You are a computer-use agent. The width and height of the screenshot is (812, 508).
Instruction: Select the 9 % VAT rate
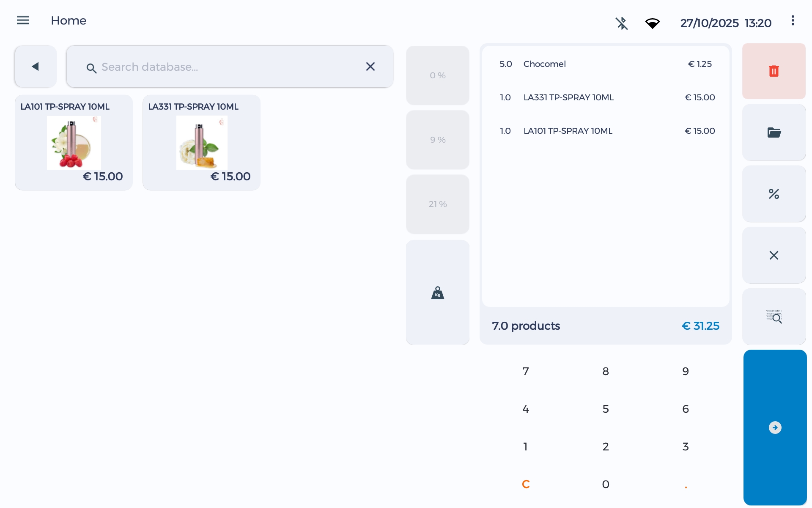point(437,140)
